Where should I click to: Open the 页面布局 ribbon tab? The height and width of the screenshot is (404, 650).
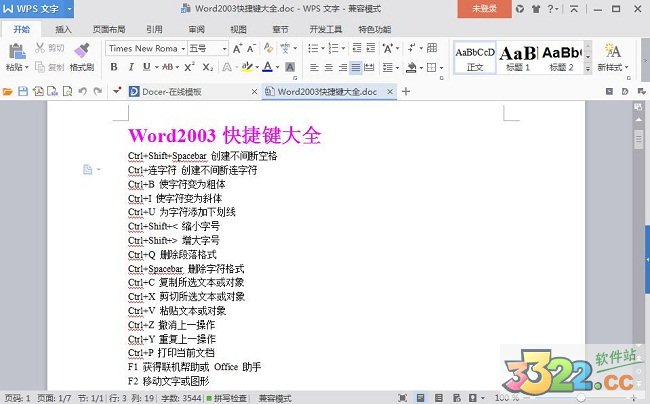(x=109, y=29)
